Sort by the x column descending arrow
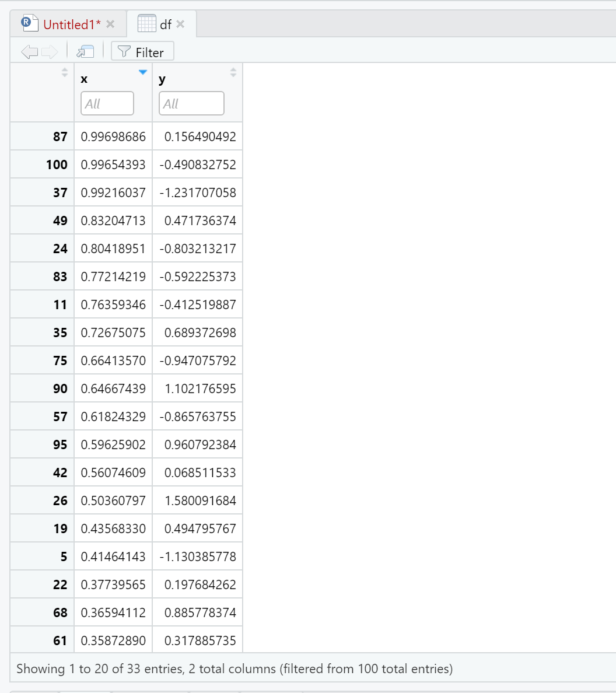 [142, 72]
